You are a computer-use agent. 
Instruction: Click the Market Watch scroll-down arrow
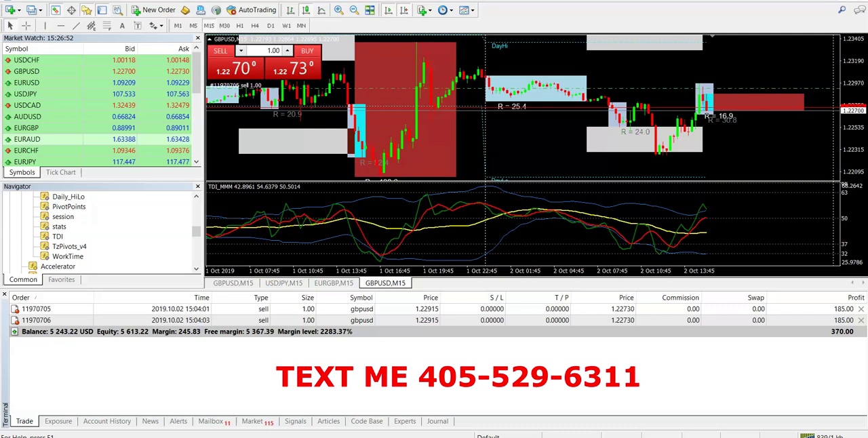click(197, 162)
